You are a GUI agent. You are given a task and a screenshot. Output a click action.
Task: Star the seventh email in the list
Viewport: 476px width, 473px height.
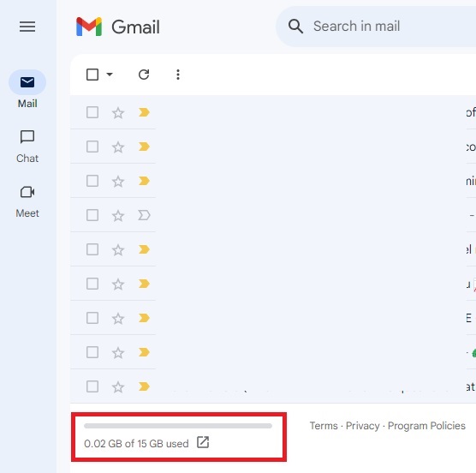coord(118,319)
